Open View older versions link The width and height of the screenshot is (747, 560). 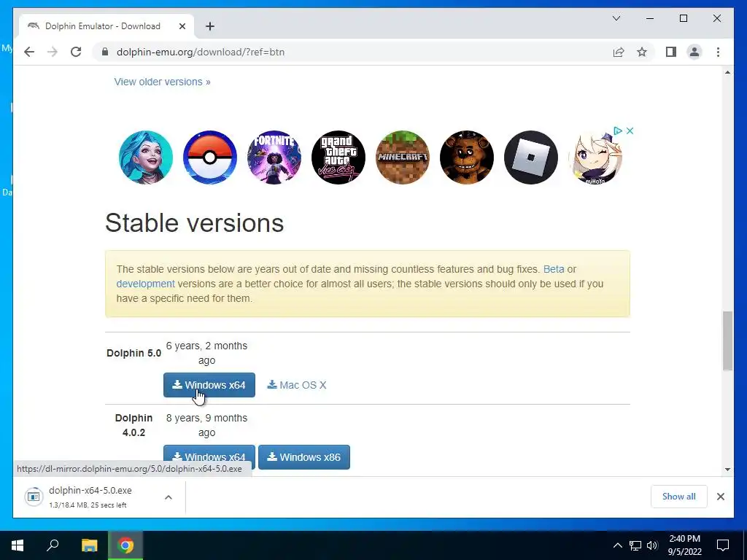point(162,82)
